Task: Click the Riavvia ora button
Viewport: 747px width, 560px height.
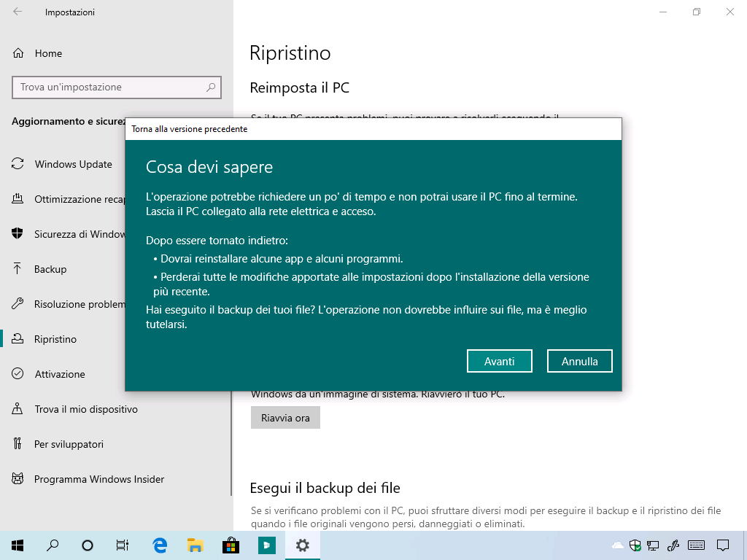Action: (285, 418)
